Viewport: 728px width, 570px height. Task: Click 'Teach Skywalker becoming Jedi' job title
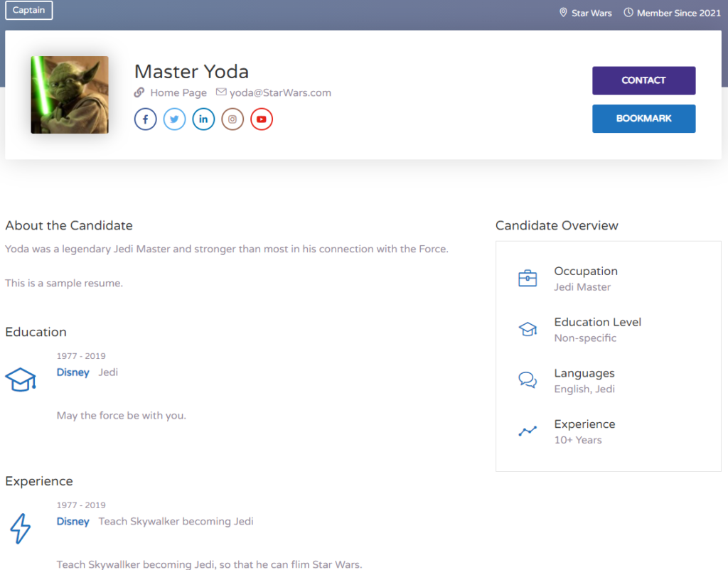(176, 521)
